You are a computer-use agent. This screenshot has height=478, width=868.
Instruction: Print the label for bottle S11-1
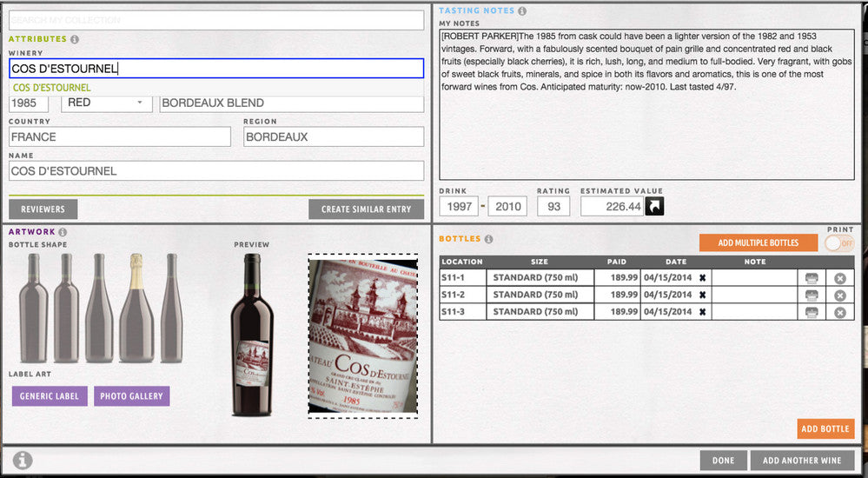click(x=812, y=278)
